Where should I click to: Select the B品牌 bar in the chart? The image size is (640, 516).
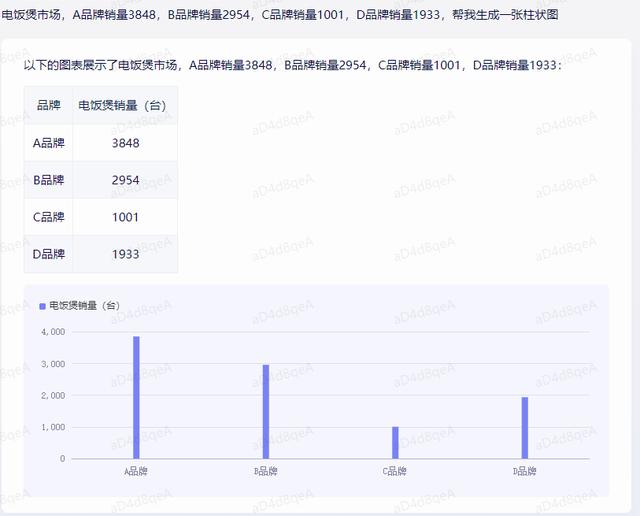coord(266,411)
